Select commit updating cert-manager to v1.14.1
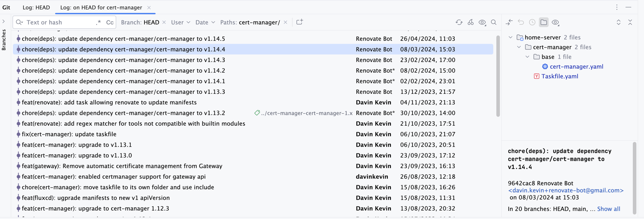This screenshot has height=219, width=644. click(253, 81)
